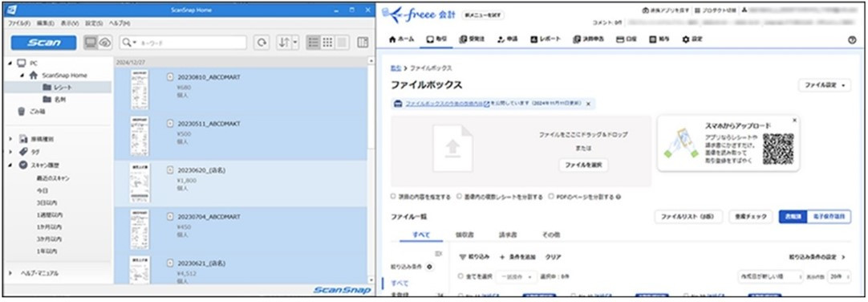The width and height of the screenshot is (868, 302).
Task: Click document icon beside 20230810_ABCDMART
Action: coord(170,78)
